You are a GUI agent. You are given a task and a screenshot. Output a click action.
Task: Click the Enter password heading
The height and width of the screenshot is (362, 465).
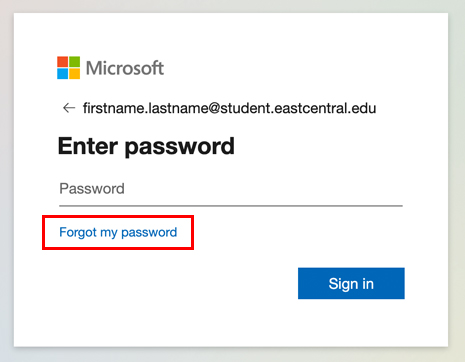point(146,146)
